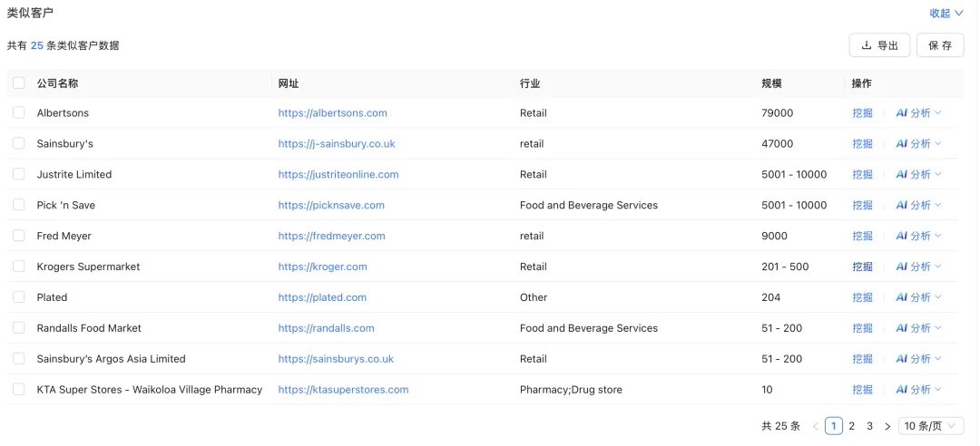Open the albertsons.com website link

[x=332, y=113]
